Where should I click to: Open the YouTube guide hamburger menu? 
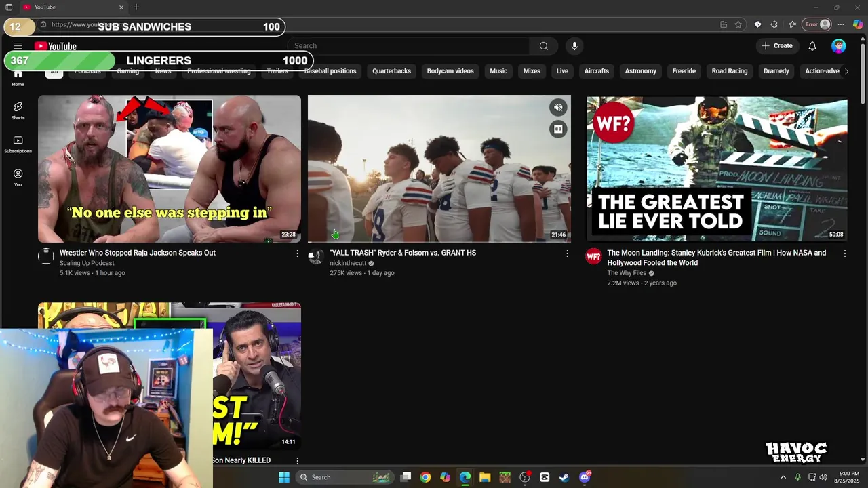click(x=18, y=46)
